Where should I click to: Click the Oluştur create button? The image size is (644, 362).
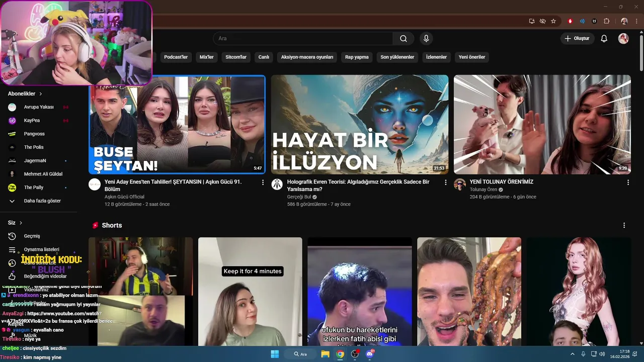(577, 39)
